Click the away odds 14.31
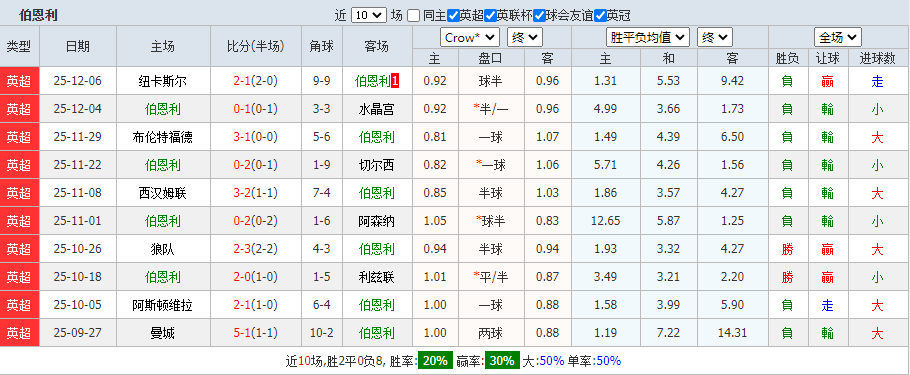The width and height of the screenshot is (910, 375). pyautogui.click(x=732, y=333)
